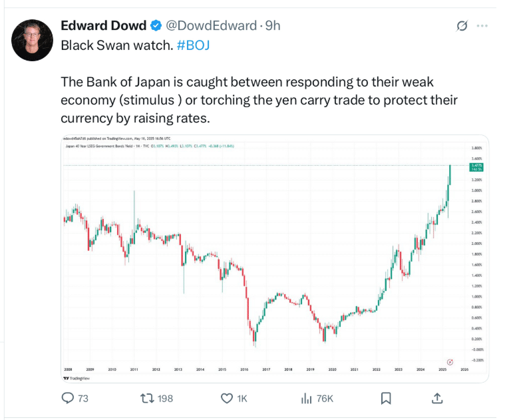Open the @DowdEdward handle link
The image size is (507, 420).
click(211, 26)
